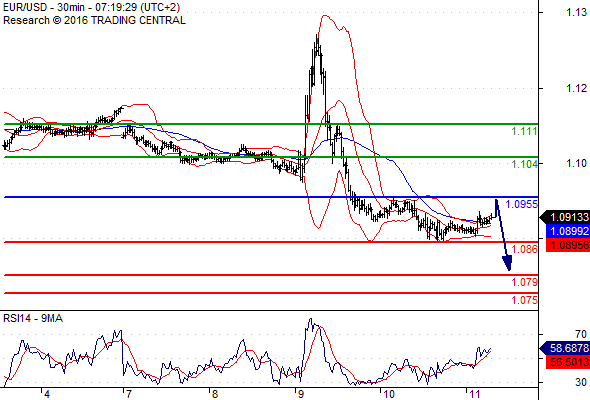Click the black 1.09133 current price tag

(x=565, y=217)
